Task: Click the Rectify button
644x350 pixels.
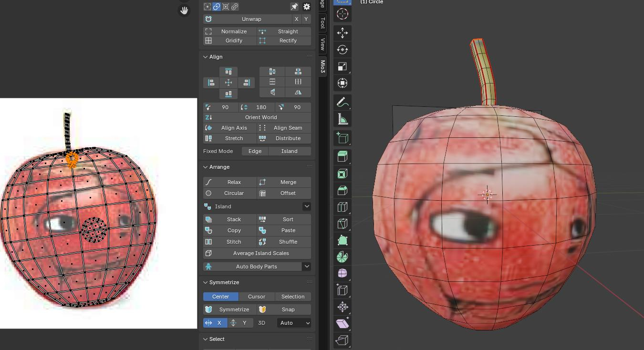Action: point(284,41)
